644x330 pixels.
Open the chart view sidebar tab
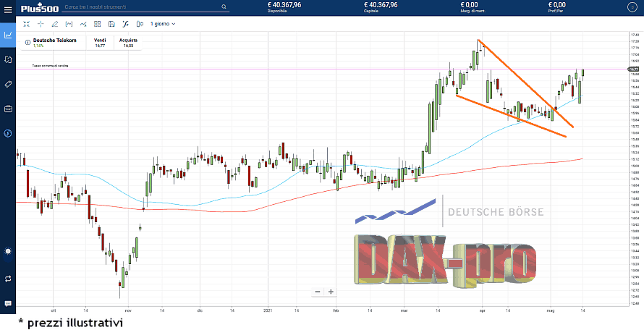pyautogui.click(x=8, y=35)
